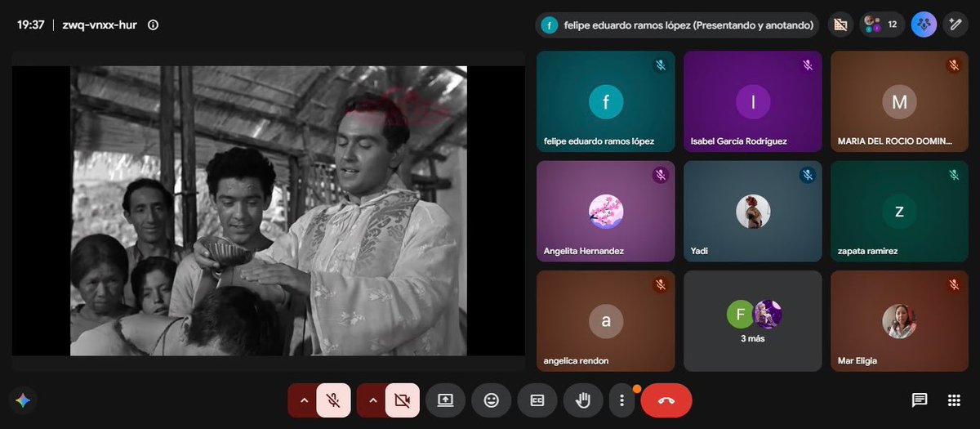Click muted mic icon on angelica rendon tile

pos(660,284)
